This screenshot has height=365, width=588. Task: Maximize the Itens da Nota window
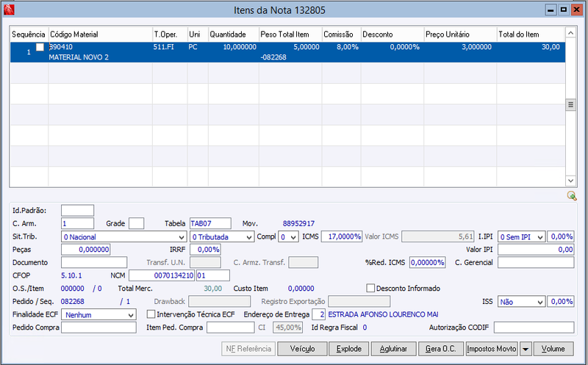click(x=563, y=10)
